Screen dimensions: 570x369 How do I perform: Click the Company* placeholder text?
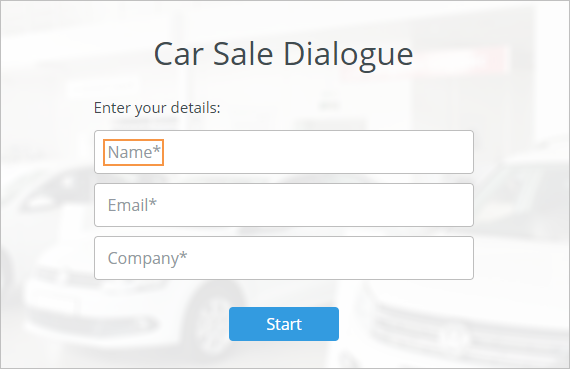[147, 259]
